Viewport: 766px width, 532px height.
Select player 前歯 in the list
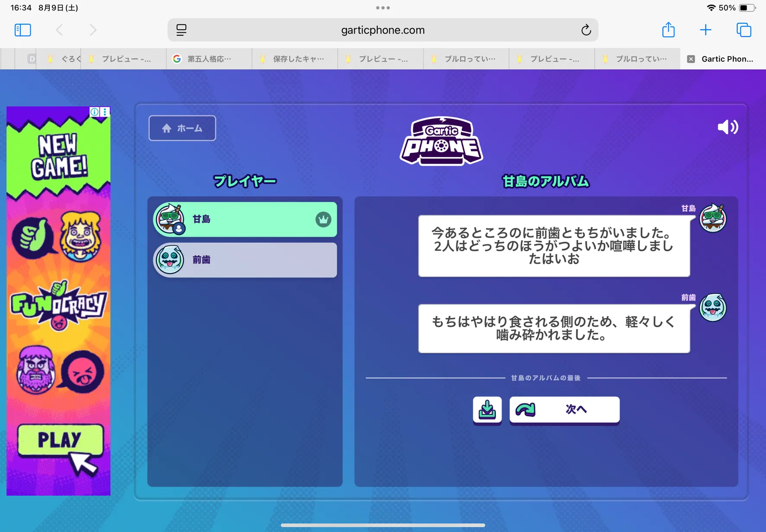click(245, 260)
